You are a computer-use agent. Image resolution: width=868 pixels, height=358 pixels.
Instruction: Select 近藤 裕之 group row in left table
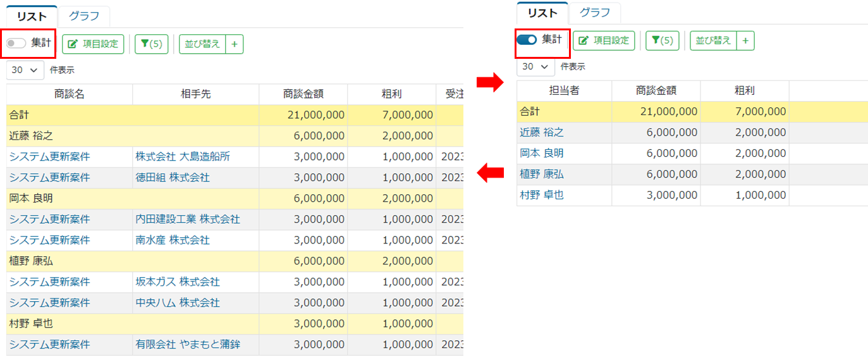(x=235, y=136)
